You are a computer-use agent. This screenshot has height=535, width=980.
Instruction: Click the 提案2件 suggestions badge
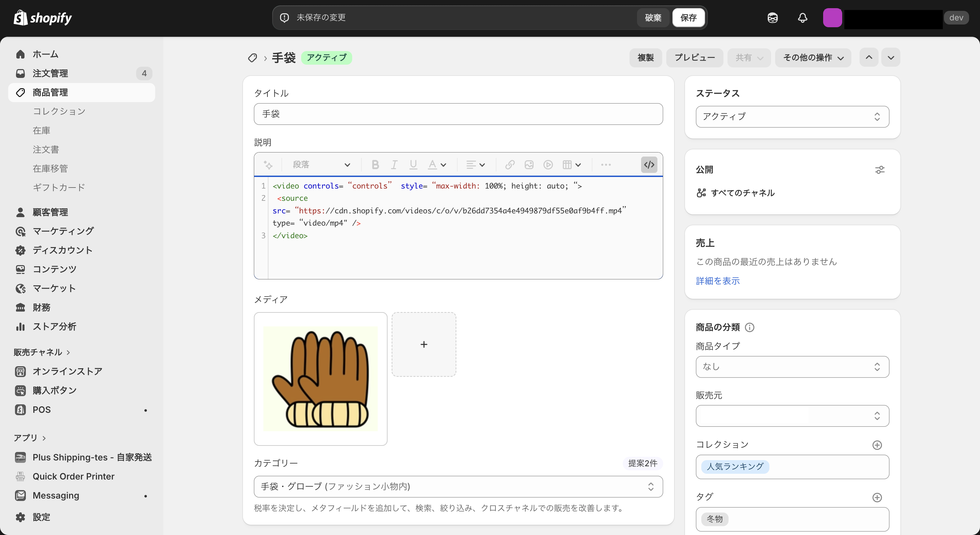point(642,463)
